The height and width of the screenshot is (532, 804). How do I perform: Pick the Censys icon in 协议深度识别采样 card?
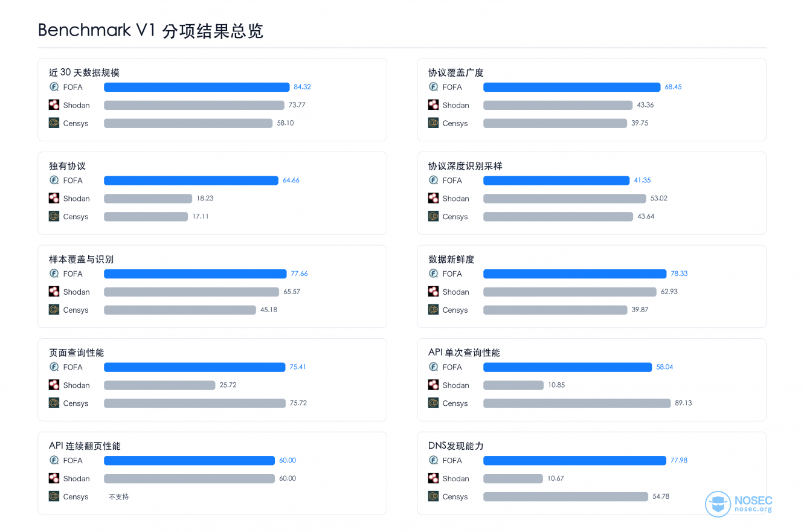pyautogui.click(x=433, y=216)
